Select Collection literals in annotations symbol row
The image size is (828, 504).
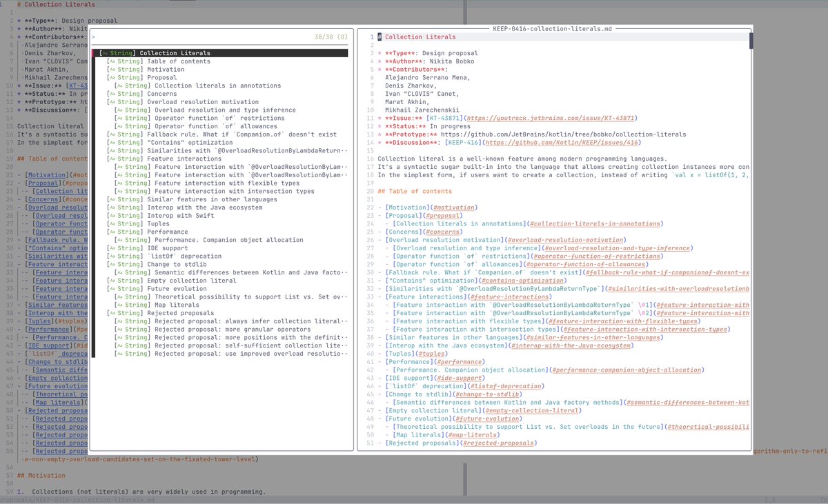pyautogui.click(x=219, y=85)
